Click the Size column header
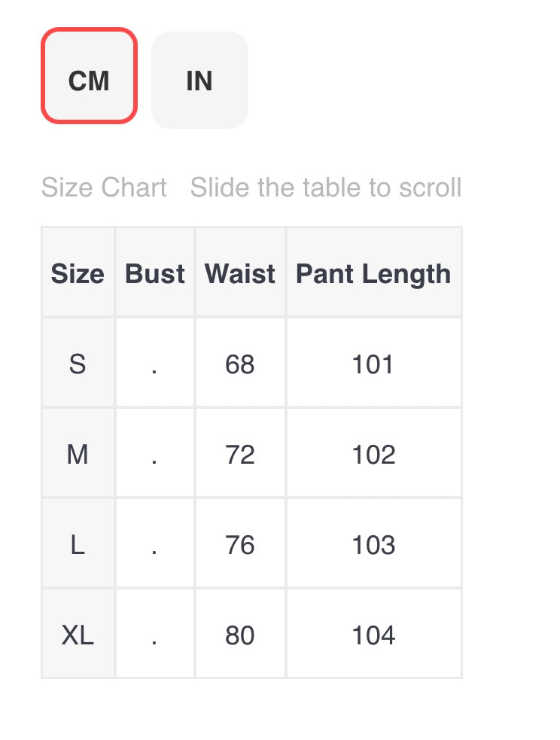Image resolution: width=560 pixels, height=740 pixels. point(78,273)
